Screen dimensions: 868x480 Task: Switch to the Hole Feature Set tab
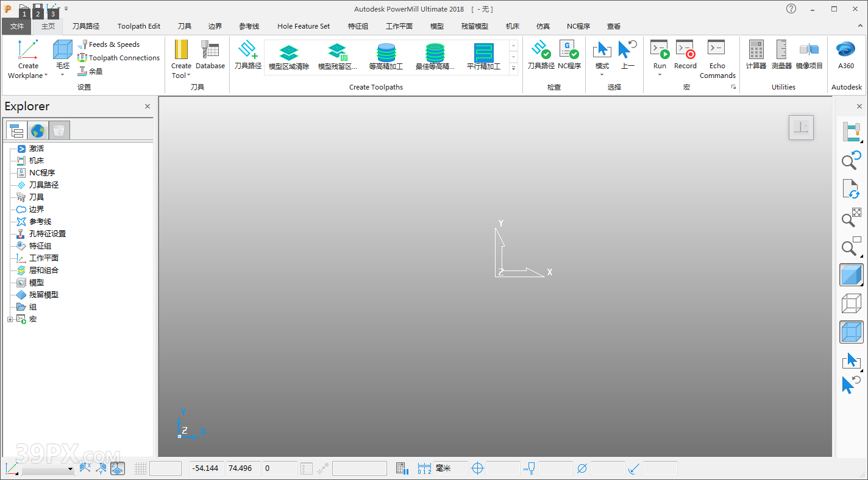point(304,26)
